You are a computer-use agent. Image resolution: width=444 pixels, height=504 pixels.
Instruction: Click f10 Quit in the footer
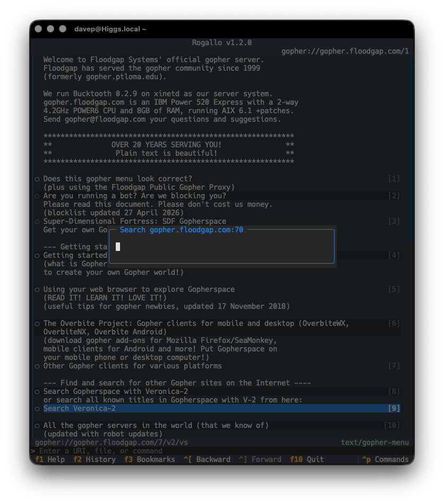306,459
